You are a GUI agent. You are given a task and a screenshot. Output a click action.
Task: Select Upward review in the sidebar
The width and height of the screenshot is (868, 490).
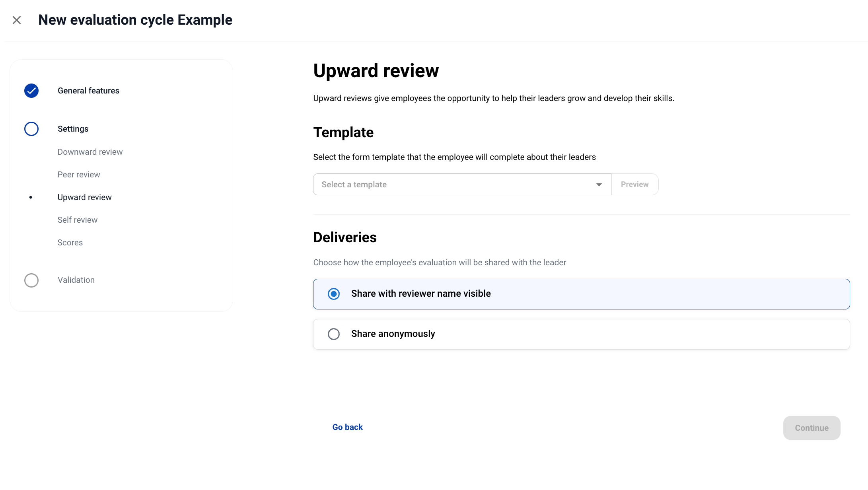[85, 197]
